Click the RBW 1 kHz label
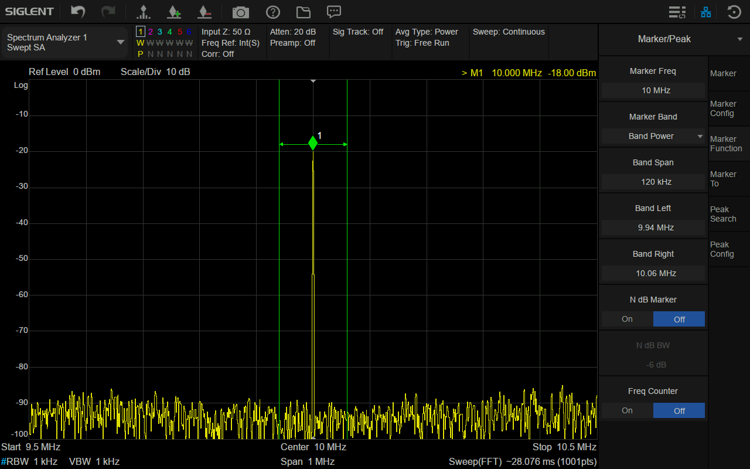The width and height of the screenshot is (750, 469). [29, 462]
